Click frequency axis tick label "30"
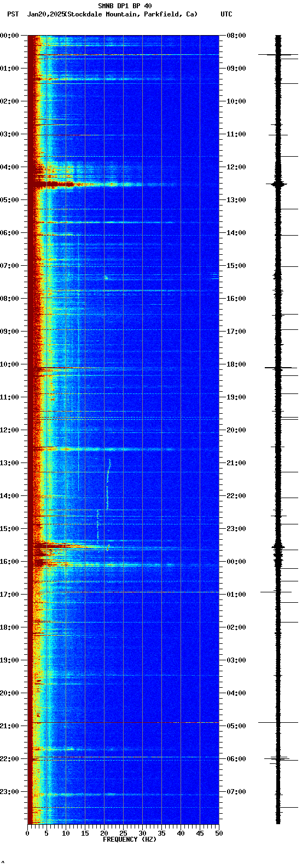 tap(142, 833)
